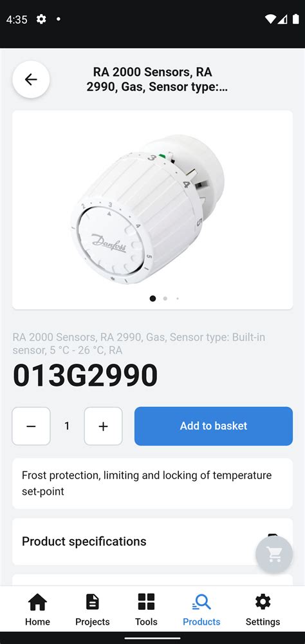This screenshot has height=644, width=305.
Task: Select the first carousel indicator dot
Action: (152, 299)
